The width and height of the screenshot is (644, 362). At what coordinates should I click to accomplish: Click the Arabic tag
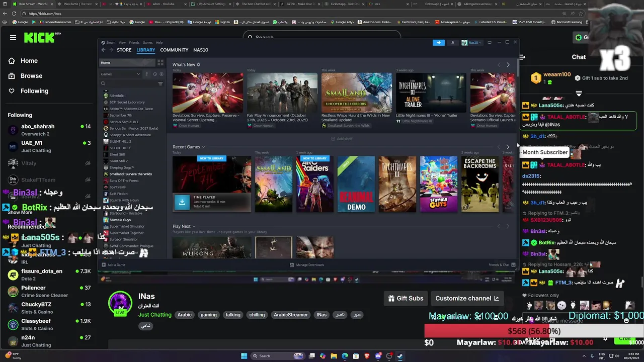click(x=185, y=315)
